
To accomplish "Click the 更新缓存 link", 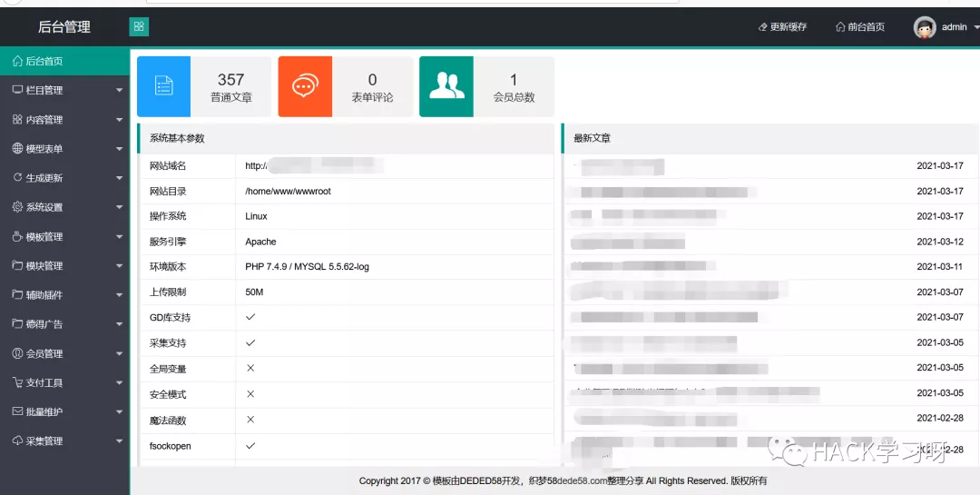I will point(782,27).
